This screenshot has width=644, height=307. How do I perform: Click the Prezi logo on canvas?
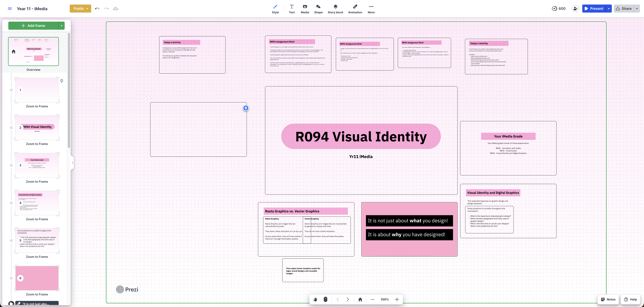(x=127, y=289)
